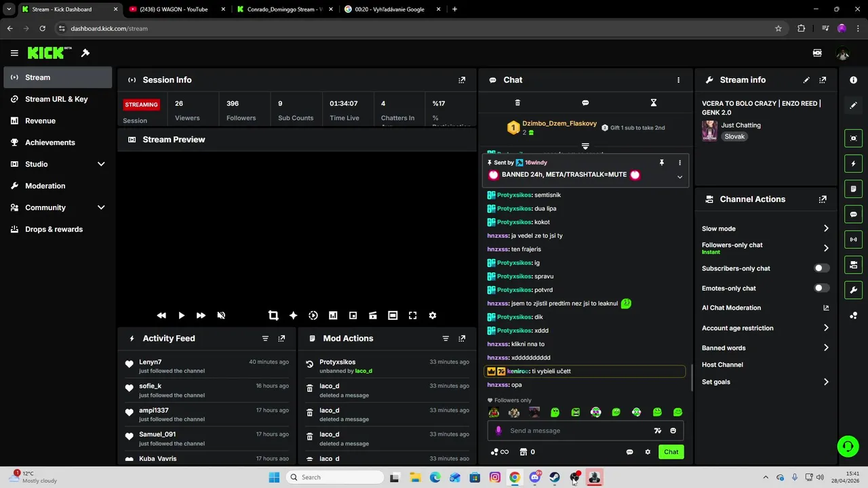Toggle the Channel Actions panel in the right rail
Viewport: 868px width, 488px height.
tap(853, 264)
